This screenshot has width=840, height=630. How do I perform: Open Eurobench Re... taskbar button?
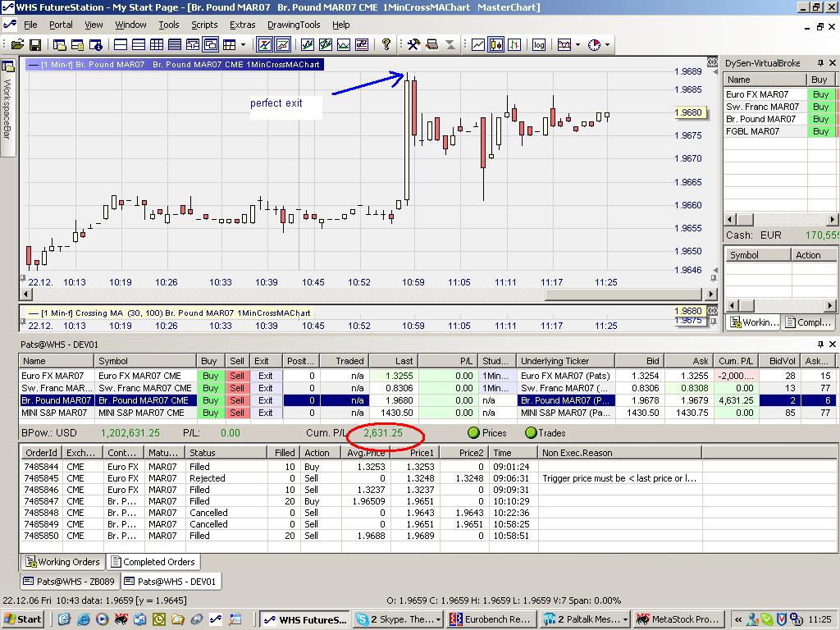[492, 619]
